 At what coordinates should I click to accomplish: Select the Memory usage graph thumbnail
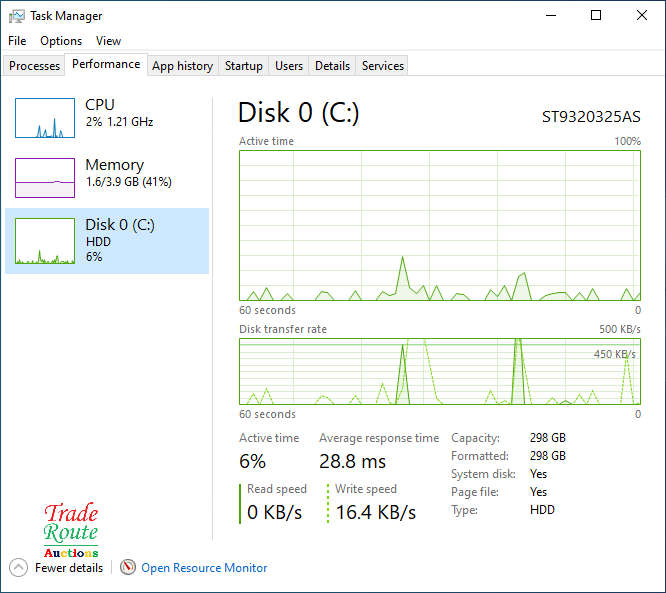pyautogui.click(x=45, y=178)
